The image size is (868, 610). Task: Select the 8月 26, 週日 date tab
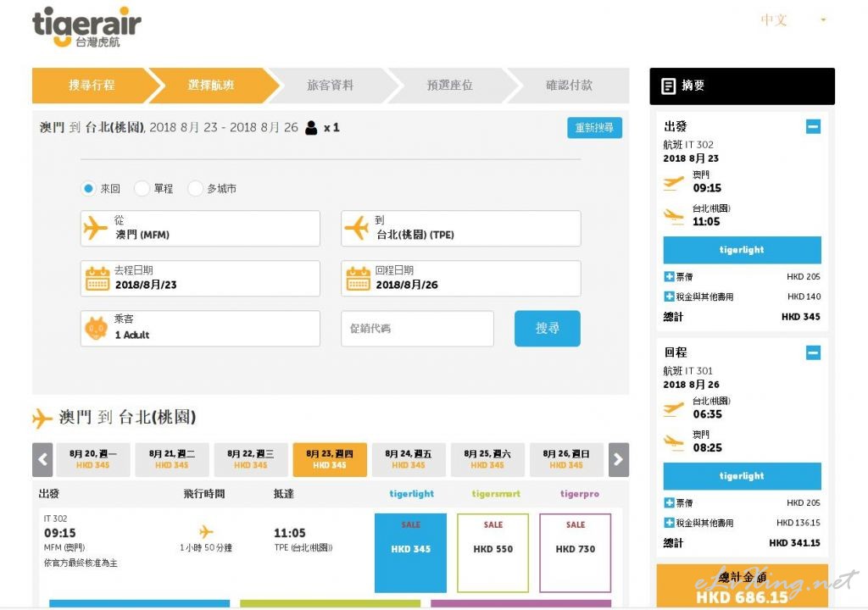566,459
